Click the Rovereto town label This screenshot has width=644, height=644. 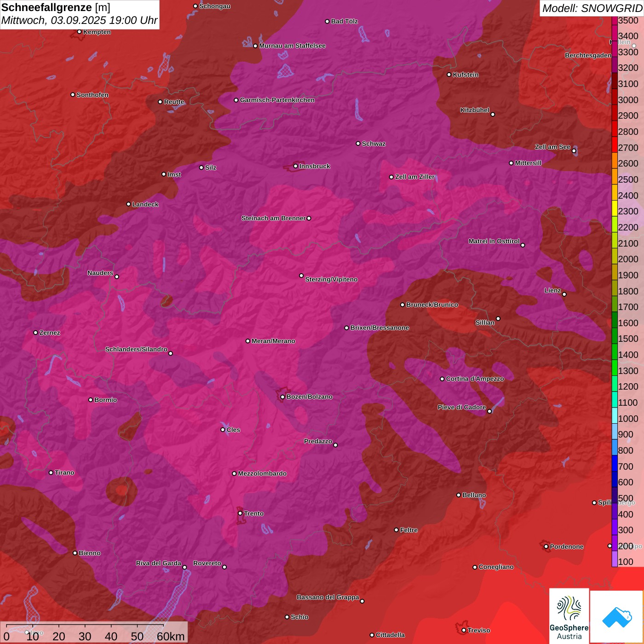click(207, 563)
